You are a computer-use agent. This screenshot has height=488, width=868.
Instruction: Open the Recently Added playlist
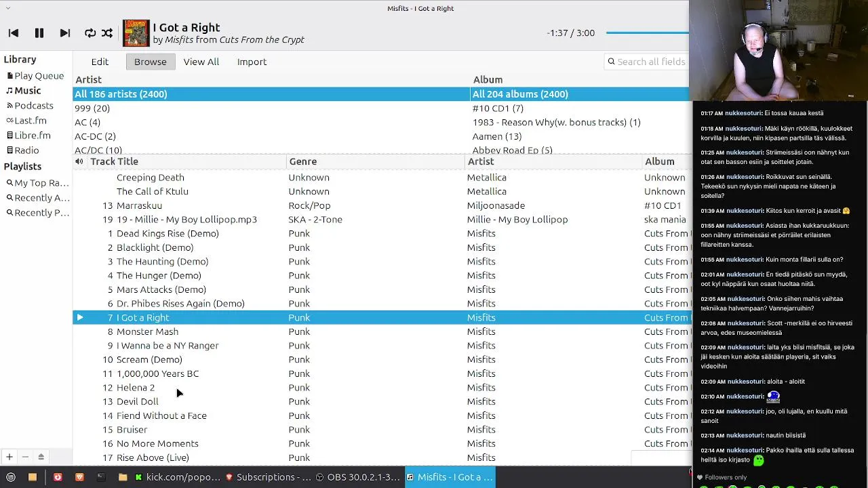pos(38,198)
